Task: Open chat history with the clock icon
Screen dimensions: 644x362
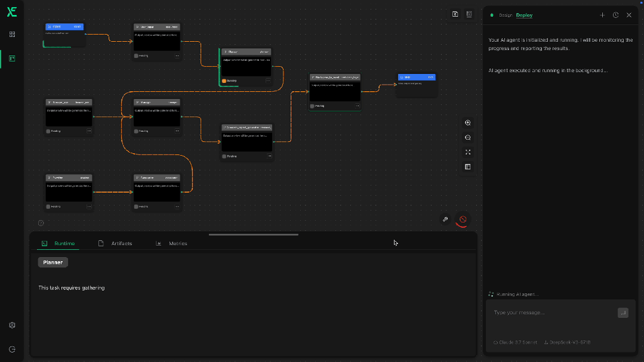Action: point(615,15)
